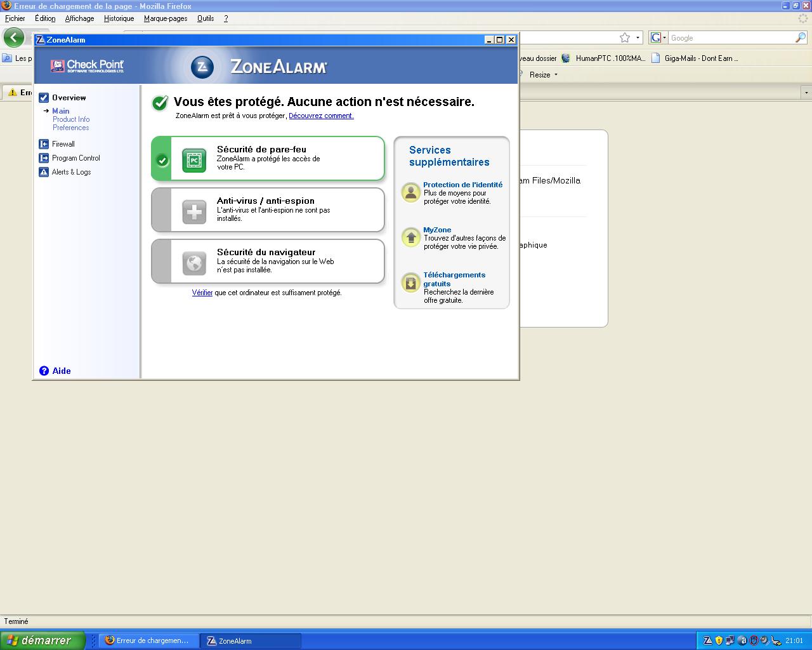Open the Outils menu in Firefox

pyautogui.click(x=206, y=18)
